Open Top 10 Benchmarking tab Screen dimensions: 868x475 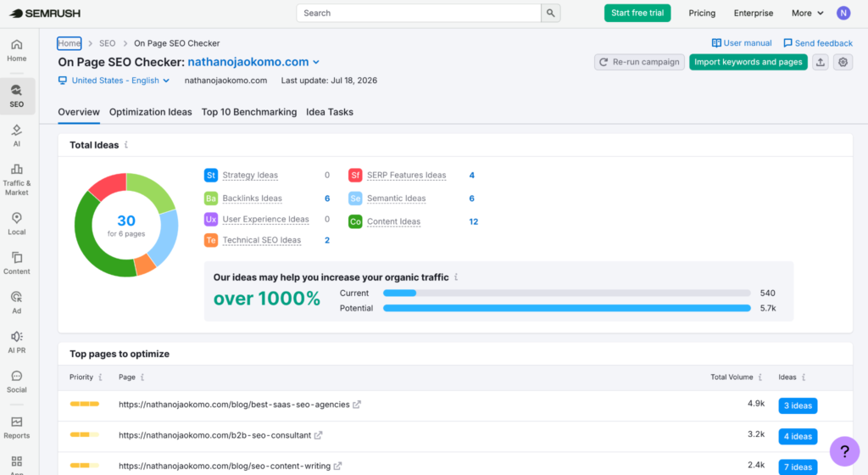tap(249, 112)
